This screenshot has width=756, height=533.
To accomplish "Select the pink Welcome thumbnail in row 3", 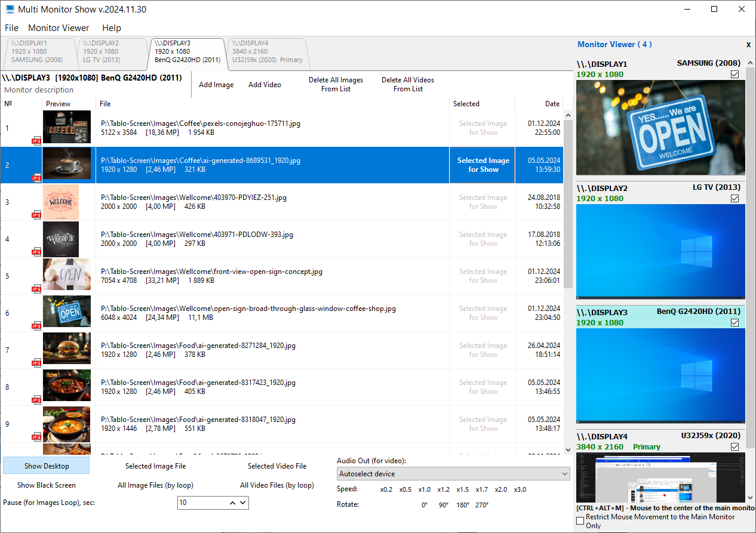I will 61,201.
